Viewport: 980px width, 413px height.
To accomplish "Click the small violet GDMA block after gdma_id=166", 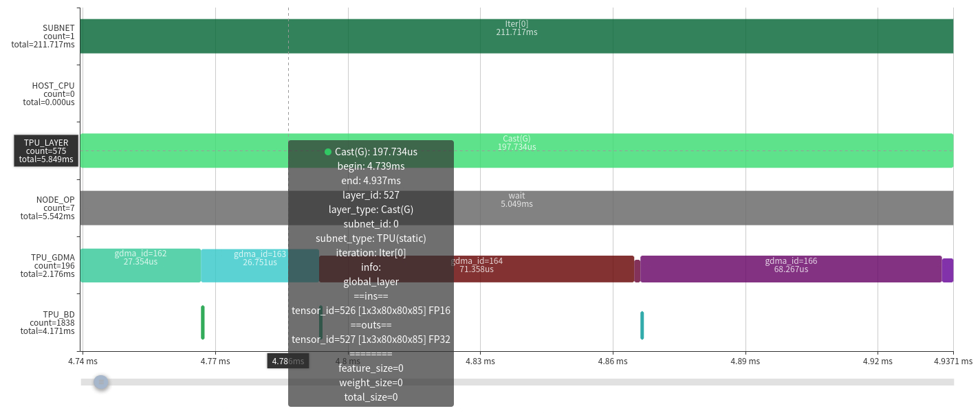I will [x=948, y=270].
